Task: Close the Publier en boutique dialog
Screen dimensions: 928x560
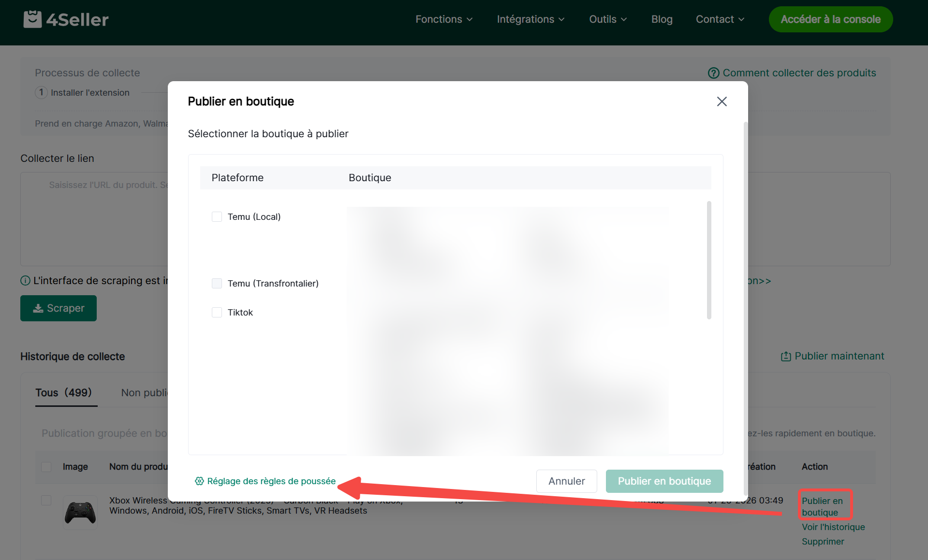Action: point(722,101)
